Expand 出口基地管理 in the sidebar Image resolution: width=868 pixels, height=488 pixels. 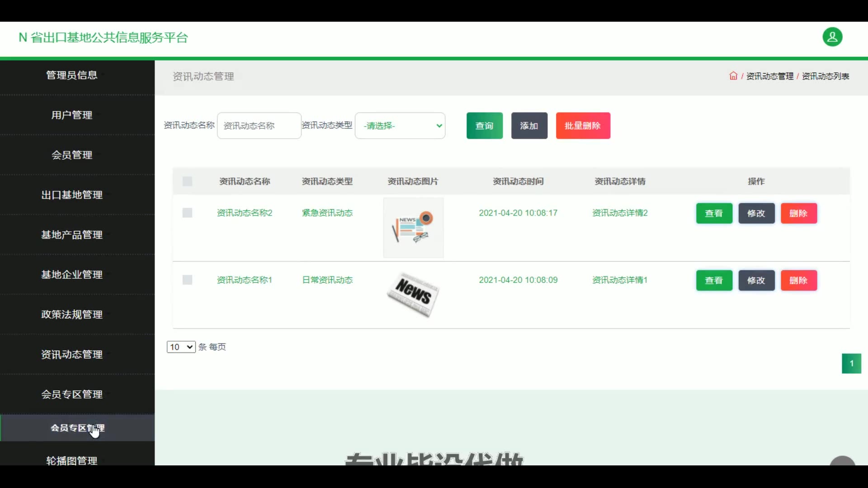(x=72, y=195)
